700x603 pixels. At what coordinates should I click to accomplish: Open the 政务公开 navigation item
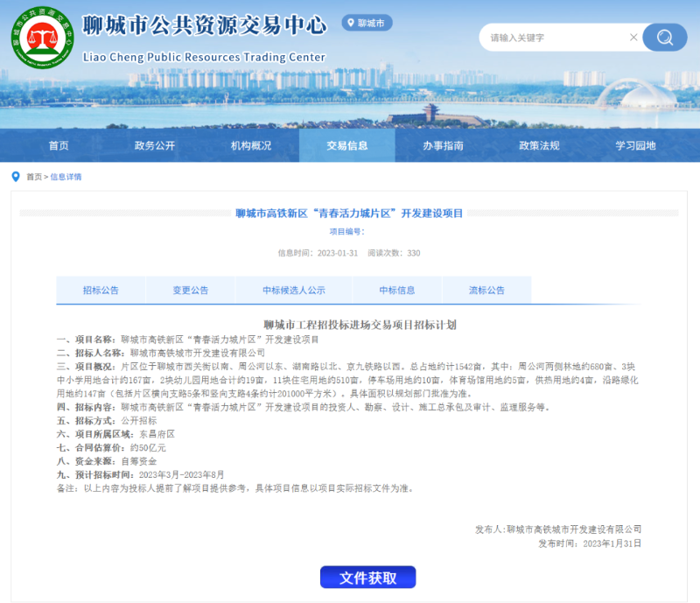point(155,146)
